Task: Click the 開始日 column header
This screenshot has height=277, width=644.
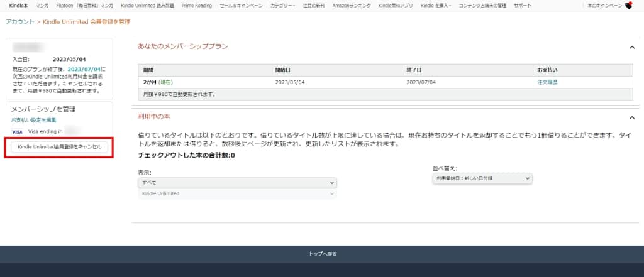Action: [x=283, y=70]
